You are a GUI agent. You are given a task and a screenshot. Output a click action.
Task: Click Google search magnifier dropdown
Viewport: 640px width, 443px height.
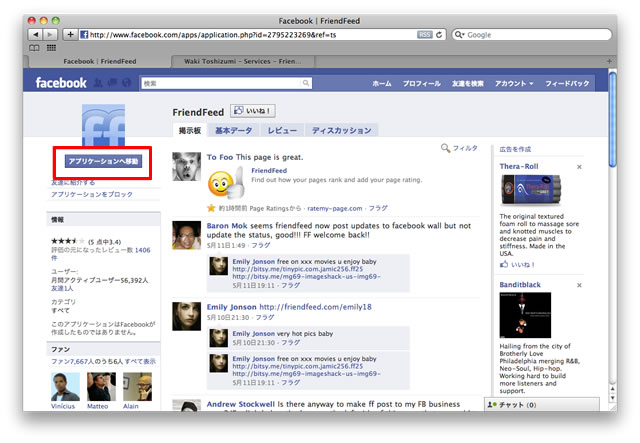[x=460, y=35]
